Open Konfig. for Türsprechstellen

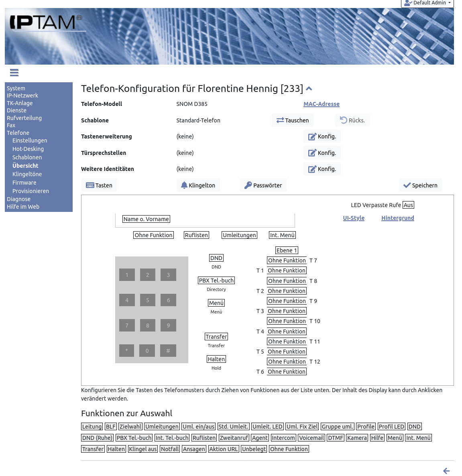322,153
